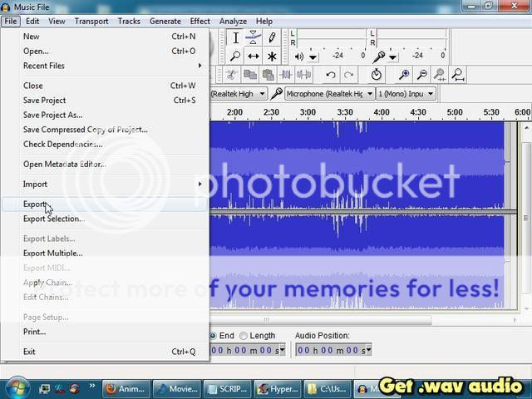Screen dimensions: 532x399
Task: Select the Zoom magnifier tool
Action: (x=235, y=56)
